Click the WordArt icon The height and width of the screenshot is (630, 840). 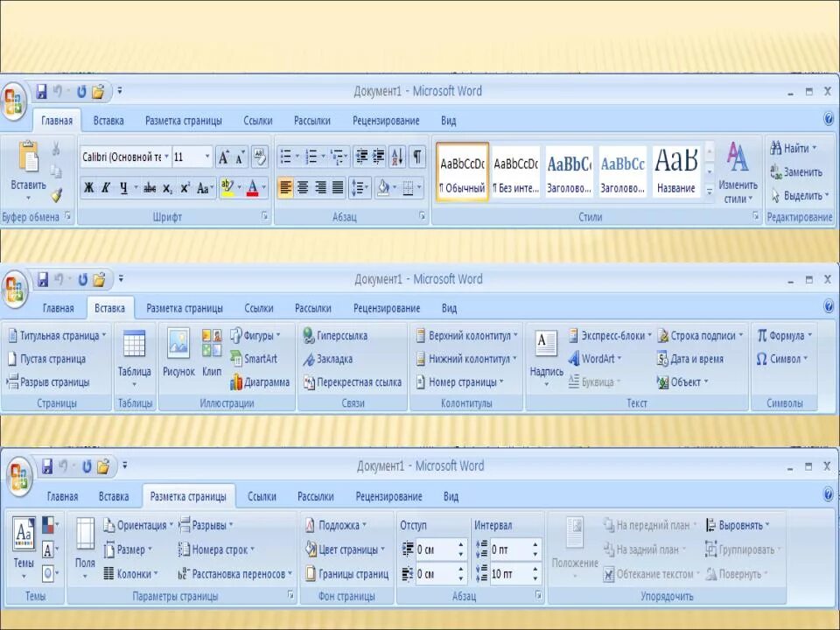573,358
